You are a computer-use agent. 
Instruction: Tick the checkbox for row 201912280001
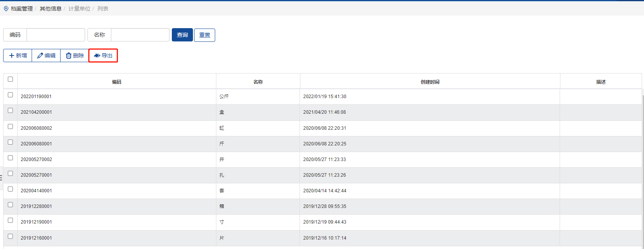[11, 205]
